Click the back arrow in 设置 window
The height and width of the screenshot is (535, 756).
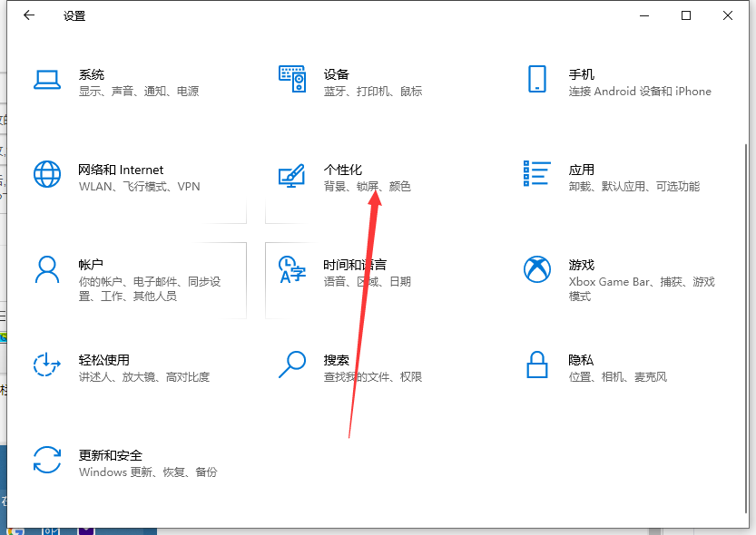(25, 15)
